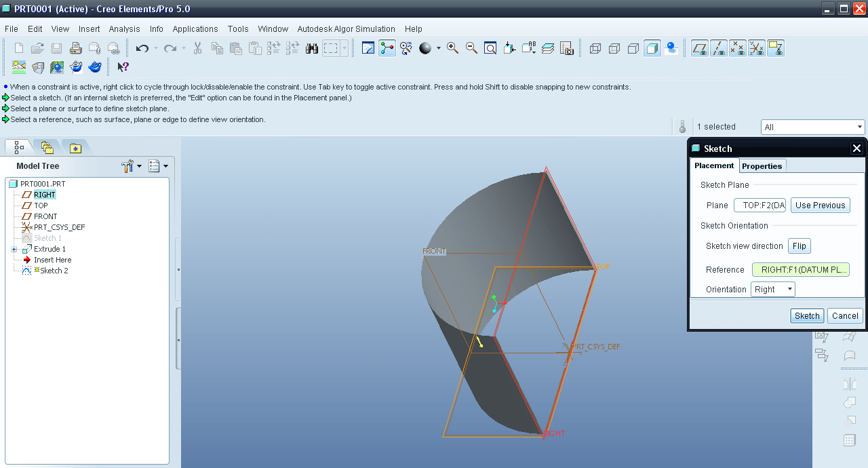Click the View Manager icon

[x=567, y=48]
